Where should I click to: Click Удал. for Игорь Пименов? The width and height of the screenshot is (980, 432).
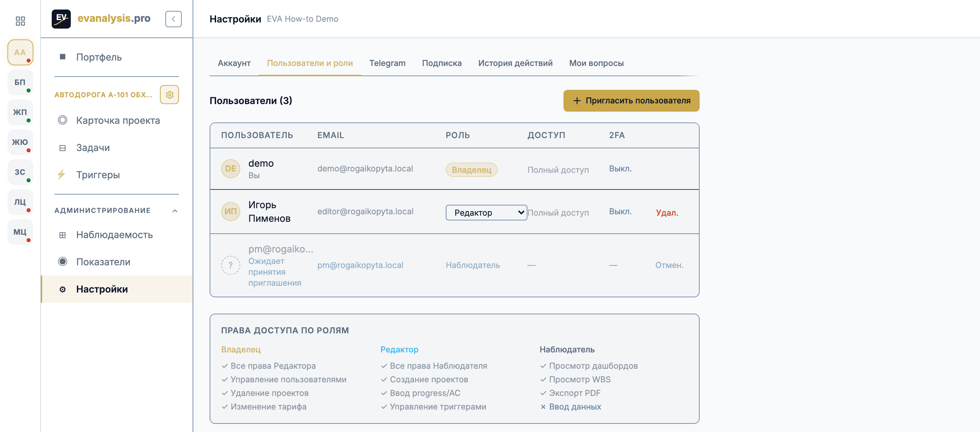point(667,213)
